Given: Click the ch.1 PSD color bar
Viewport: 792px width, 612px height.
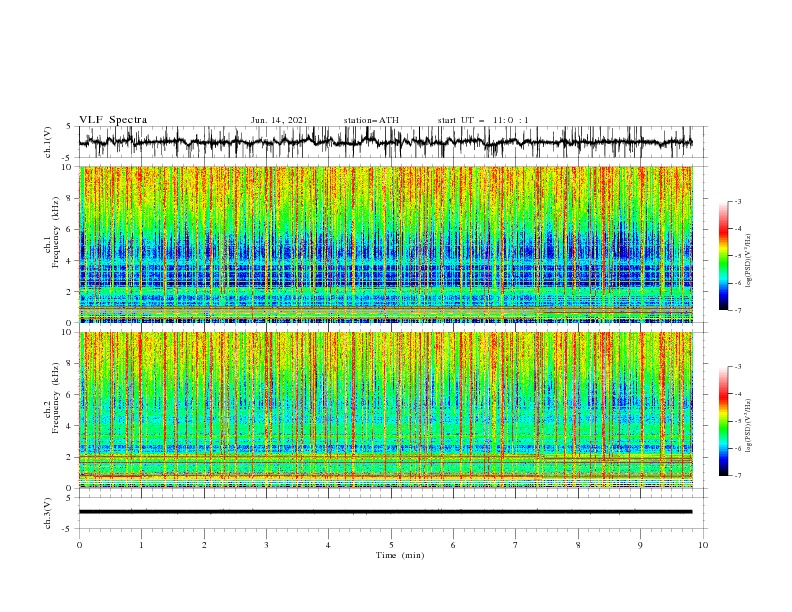Looking at the screenshot, I should point(723,256).
